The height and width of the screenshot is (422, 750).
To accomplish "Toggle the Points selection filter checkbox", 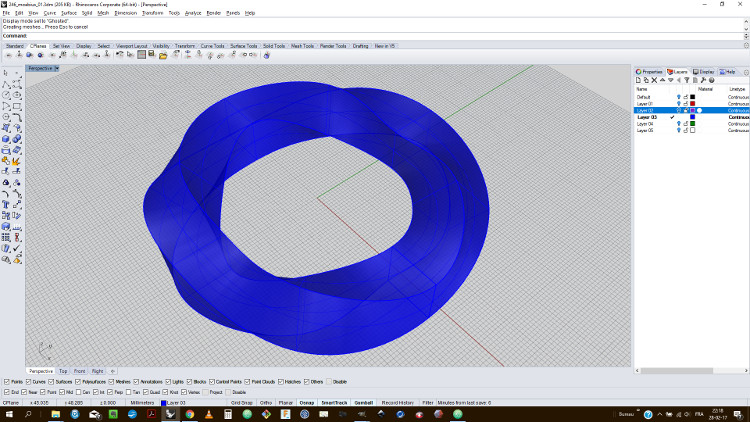I will coord(7,382).
